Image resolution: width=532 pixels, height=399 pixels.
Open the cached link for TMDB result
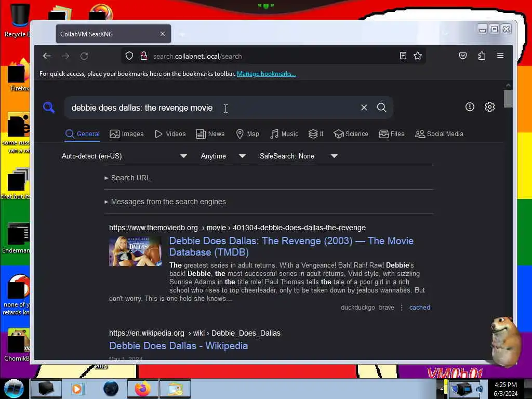[420, 308]
